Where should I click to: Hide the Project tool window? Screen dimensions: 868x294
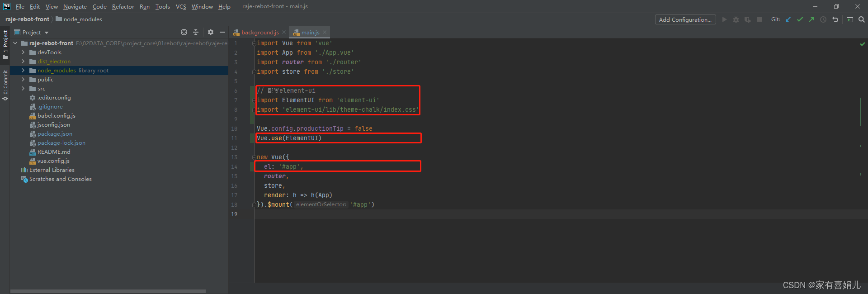coord(222,32)
